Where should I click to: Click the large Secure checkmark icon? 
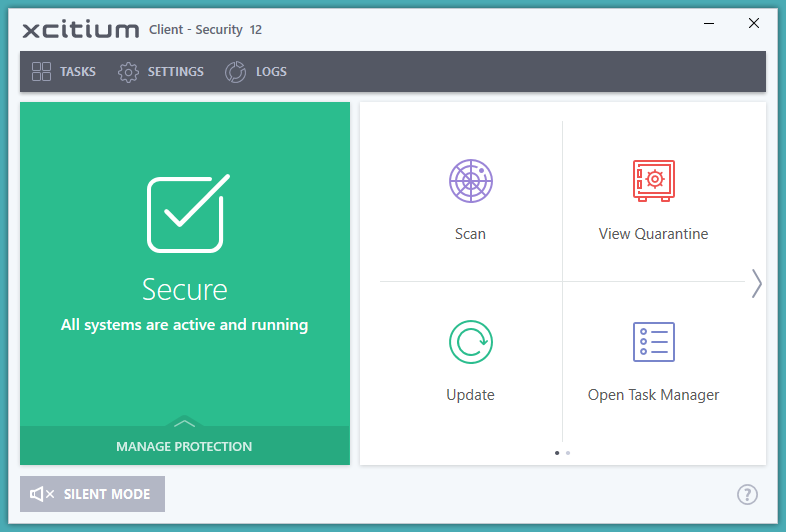pos(186,213)
